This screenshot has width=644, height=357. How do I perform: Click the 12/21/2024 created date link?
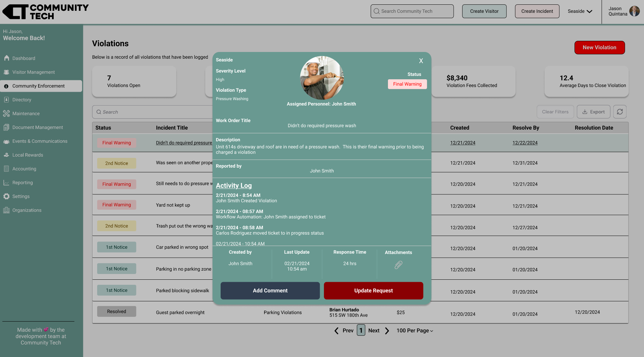click(x=463, y=143)
